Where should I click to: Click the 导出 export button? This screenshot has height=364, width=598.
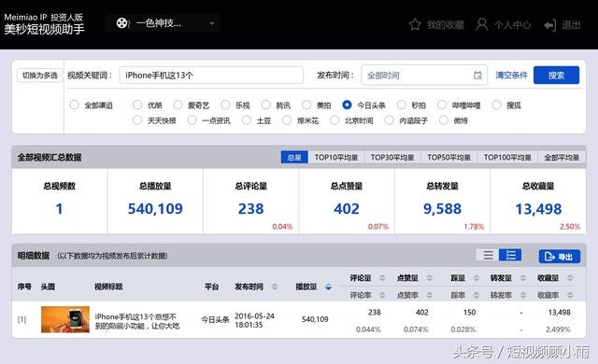560,257
